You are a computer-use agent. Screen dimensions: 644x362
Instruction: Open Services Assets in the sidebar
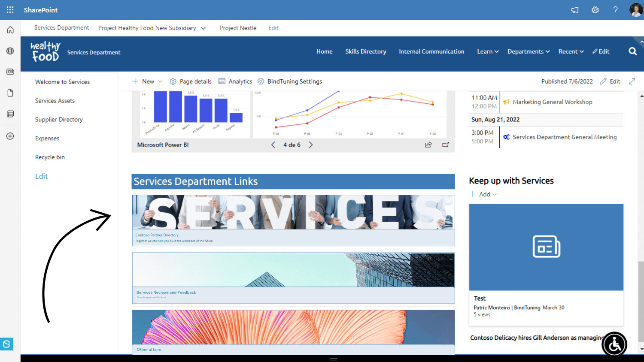point(55,101)
